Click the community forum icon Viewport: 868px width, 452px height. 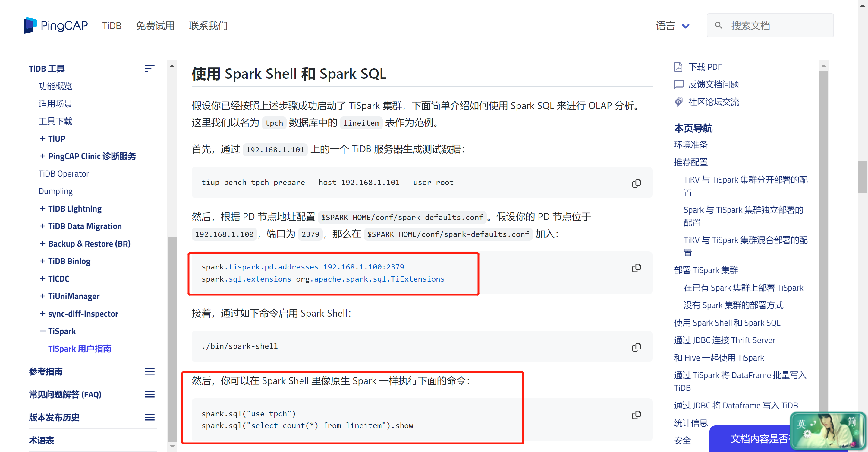[x=678, y=102]
